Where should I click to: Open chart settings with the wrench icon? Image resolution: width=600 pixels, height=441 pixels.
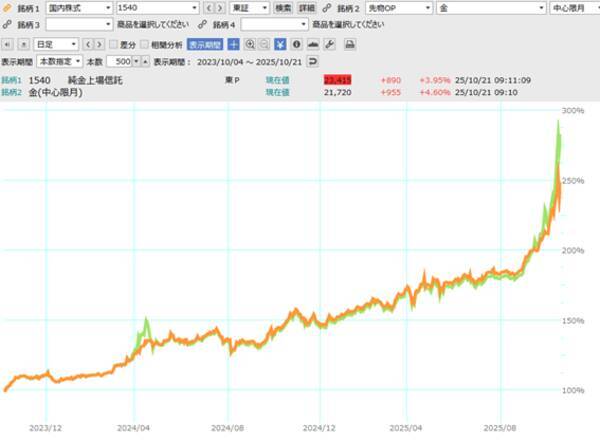coord(329,44)
